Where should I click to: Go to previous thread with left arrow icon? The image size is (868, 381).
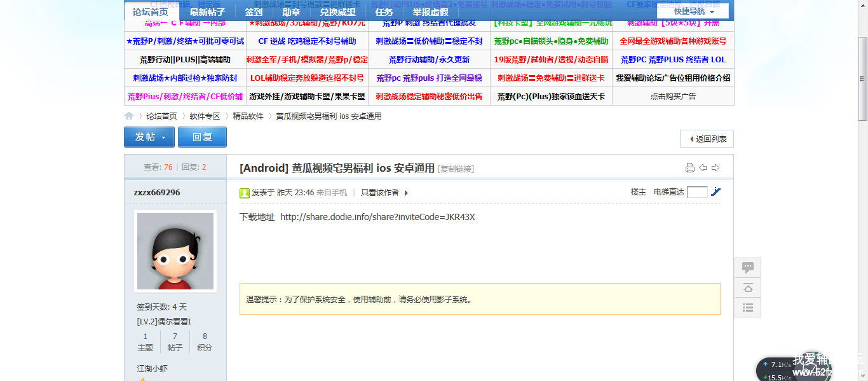[x=703, y=168]
